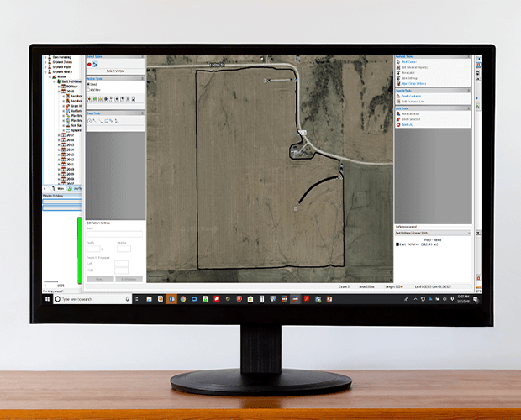Image resolution: width=521 pixels, height=420 pixels.
Task: Choose the 'Add New' radio option
Action: pos(89,90)
